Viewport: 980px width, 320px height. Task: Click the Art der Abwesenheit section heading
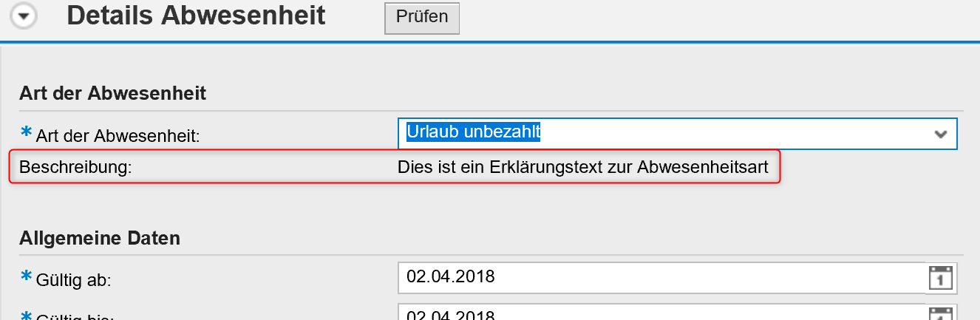click(x=112, y=93)
